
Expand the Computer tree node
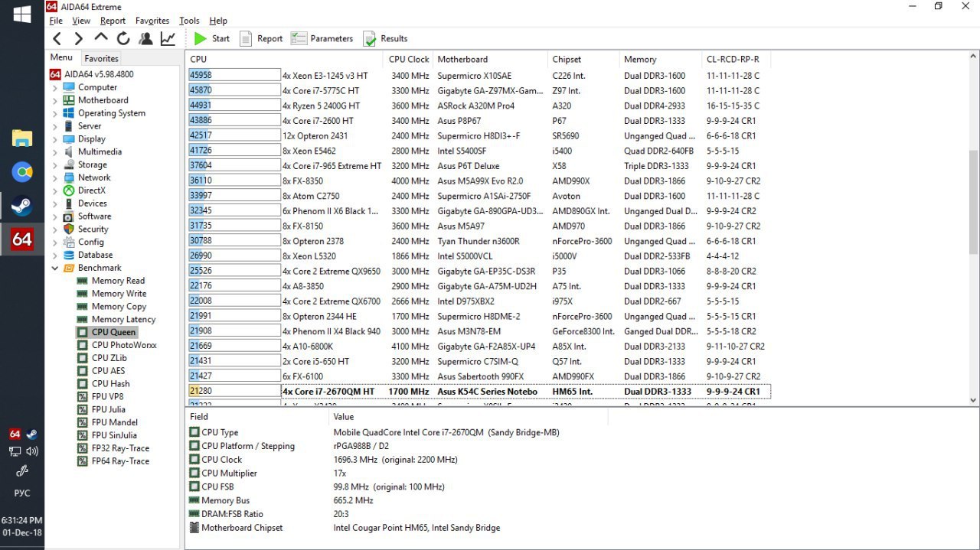pos(55,88)
